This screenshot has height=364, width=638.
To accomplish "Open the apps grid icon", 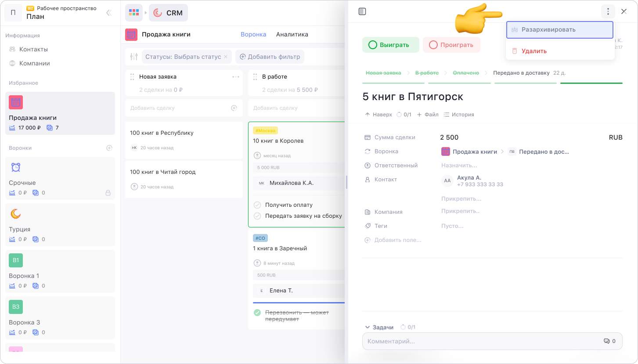I will click(133, 13).
